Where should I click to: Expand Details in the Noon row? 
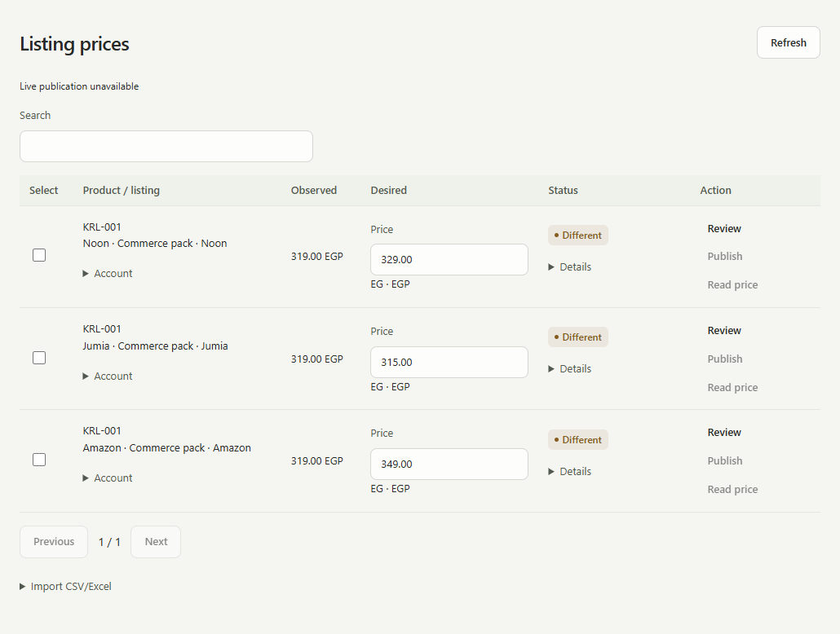(x=569, y=266)
